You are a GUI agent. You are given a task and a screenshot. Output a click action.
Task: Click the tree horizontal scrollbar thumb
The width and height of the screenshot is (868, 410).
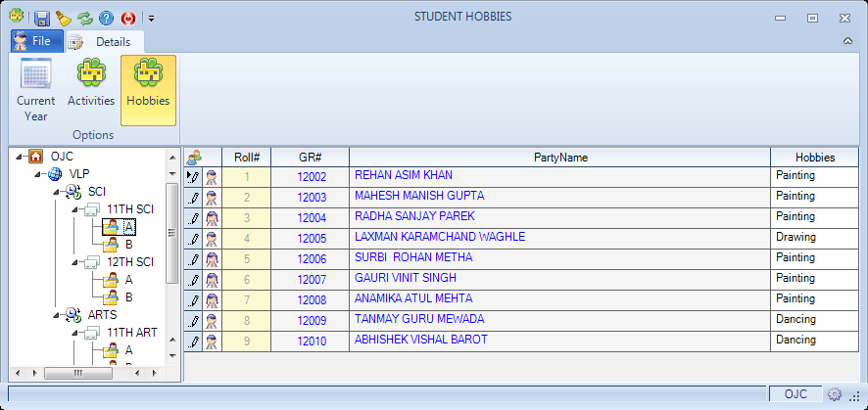[x=78, y=373]
